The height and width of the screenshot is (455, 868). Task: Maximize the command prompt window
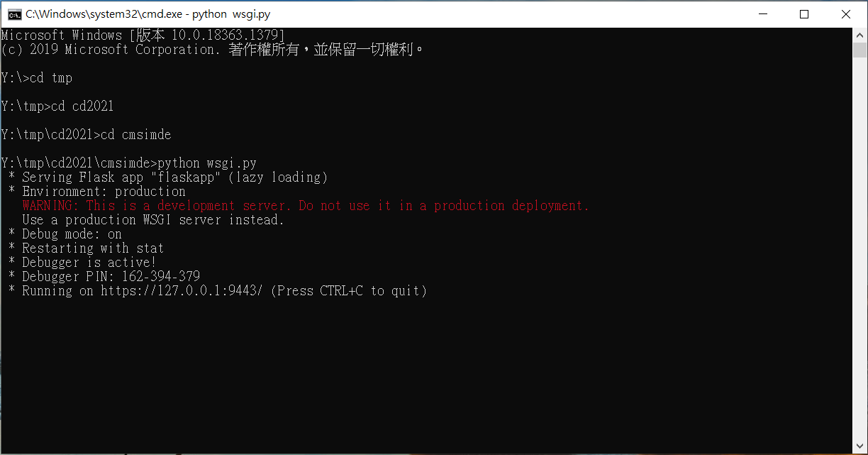[803, 14]
